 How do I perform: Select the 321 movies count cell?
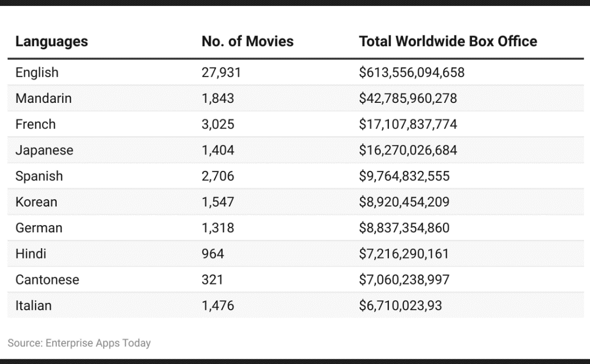(x=212, y=280)
